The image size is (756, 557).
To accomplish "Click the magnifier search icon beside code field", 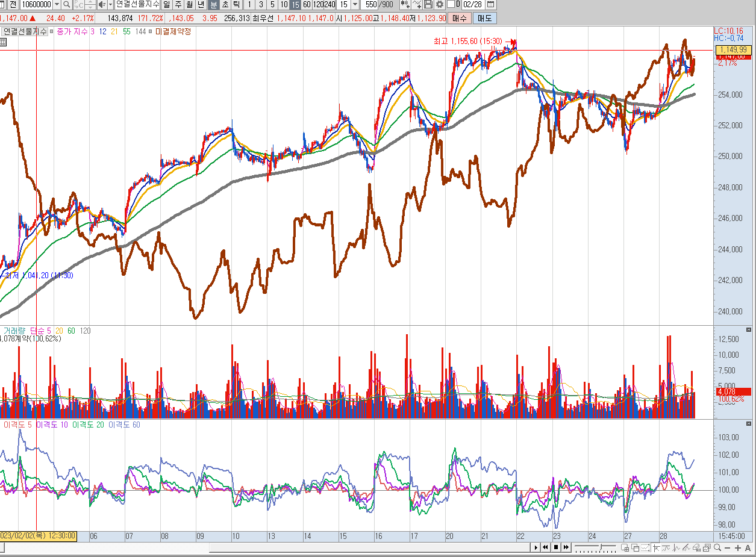I will 66,5.
